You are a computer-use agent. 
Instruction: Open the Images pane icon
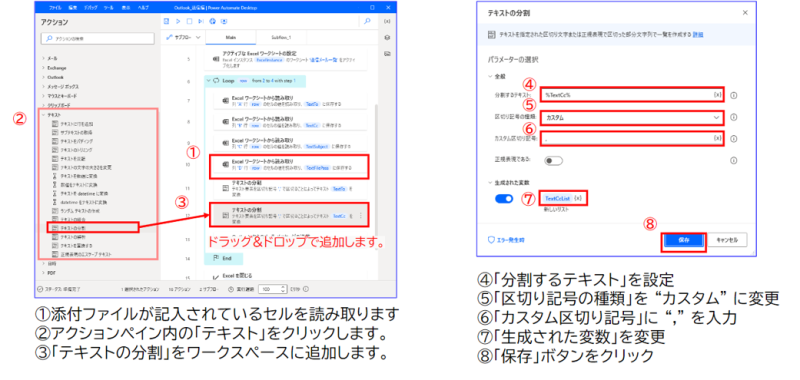pos(387,53)
